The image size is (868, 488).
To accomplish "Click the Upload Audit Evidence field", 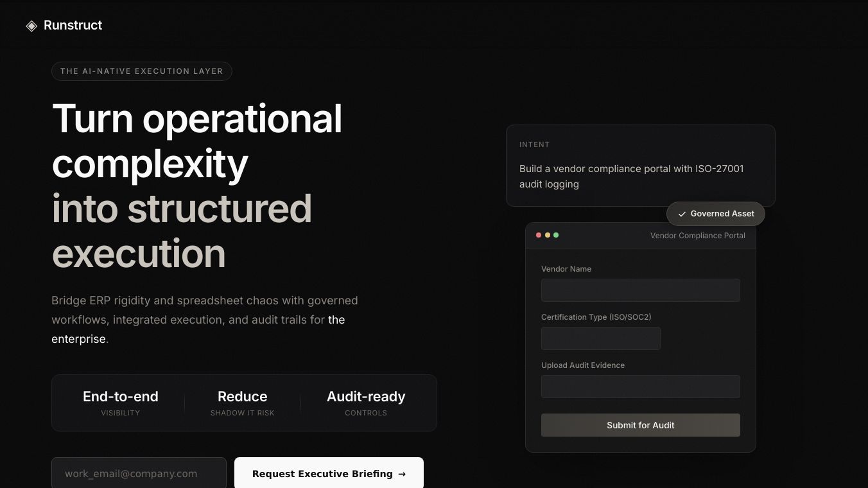I will (640, 387).
